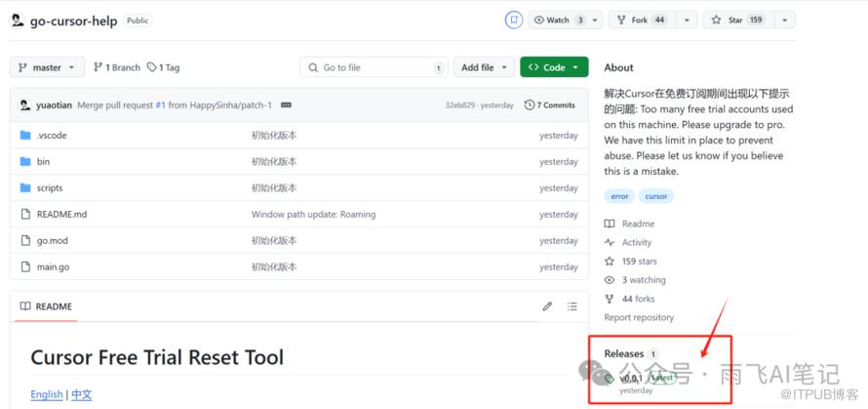Open the v0.0.1 latest release
868x409 pixels.
[x=631, y=378]
